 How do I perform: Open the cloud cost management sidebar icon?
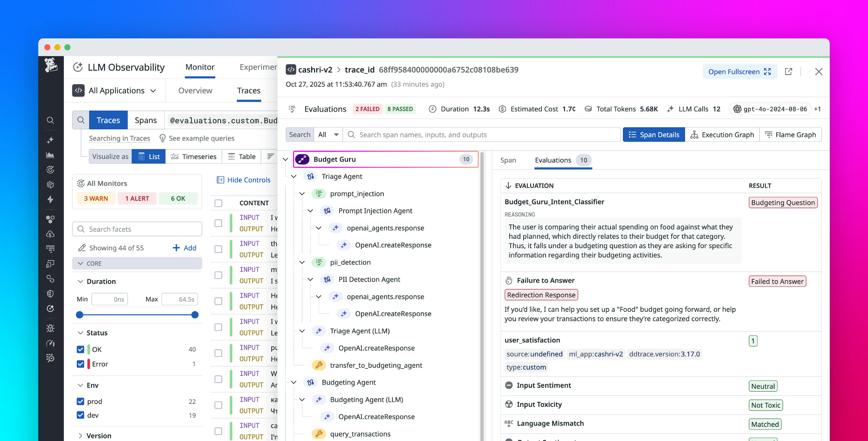coord(50,234)
